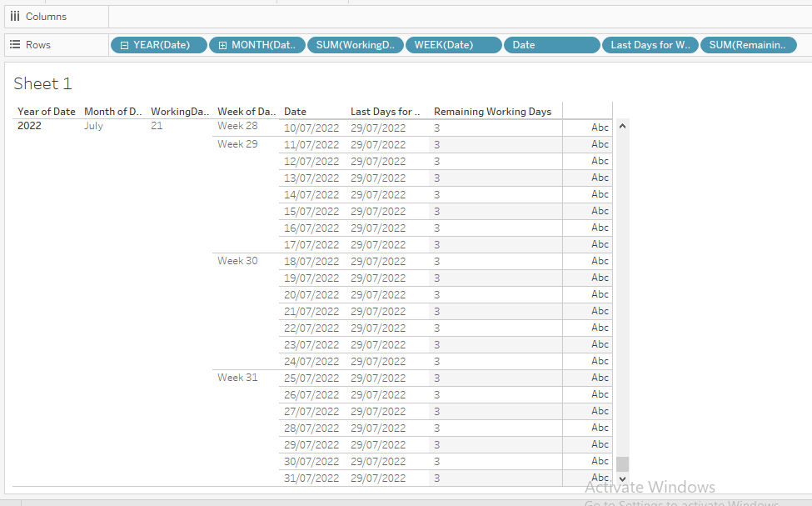812x506 pixels.
Task: Click the Sheet 1 title
Action: click(41, 83)
